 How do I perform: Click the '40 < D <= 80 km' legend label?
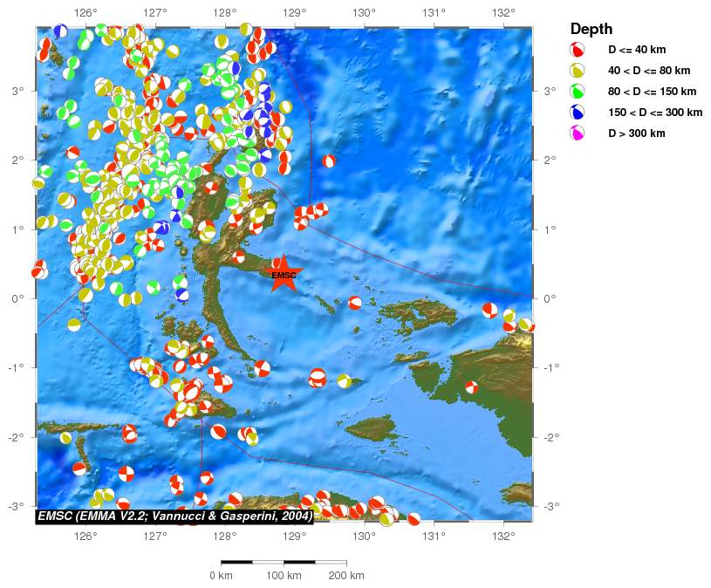649,71
